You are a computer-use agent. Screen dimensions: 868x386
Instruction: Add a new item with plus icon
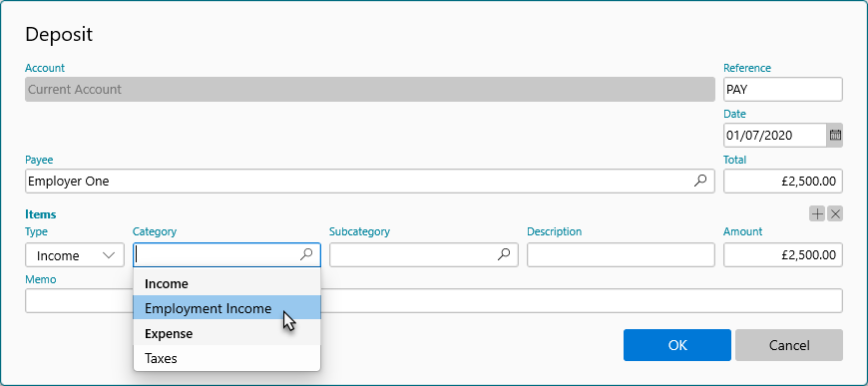tap(817, 213)
